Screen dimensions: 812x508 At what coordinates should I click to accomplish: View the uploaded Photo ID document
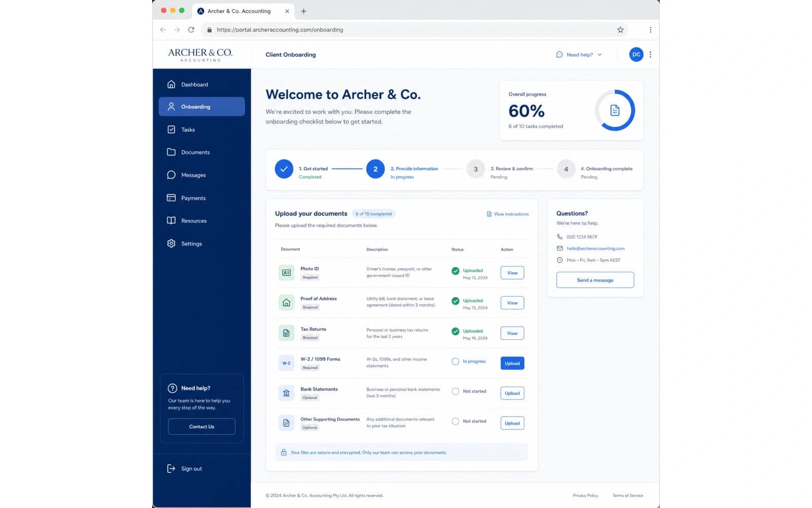tap(512, 273)
